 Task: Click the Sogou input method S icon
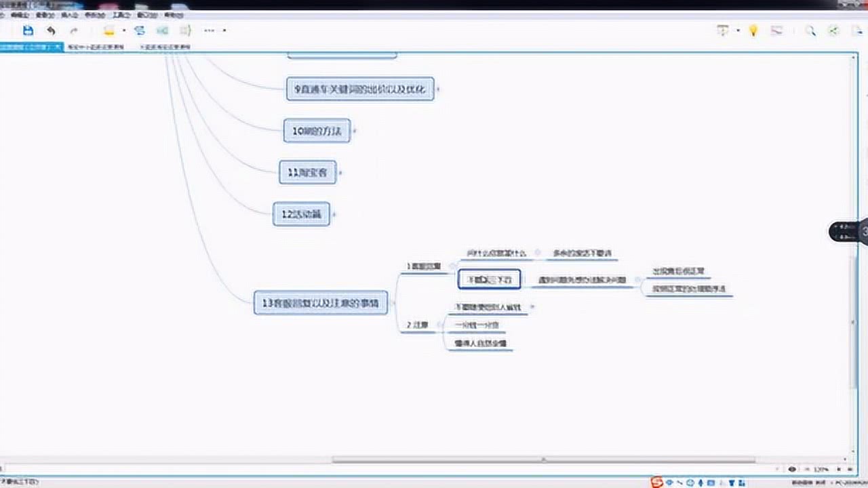[x=656, y=482]
